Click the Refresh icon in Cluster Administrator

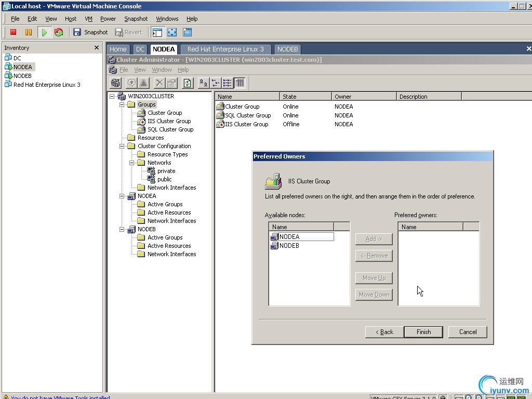tap(188, 83)
